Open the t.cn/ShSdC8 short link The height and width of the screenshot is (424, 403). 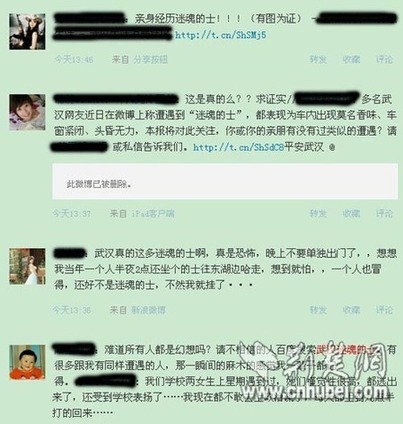(x=238, y=147)
